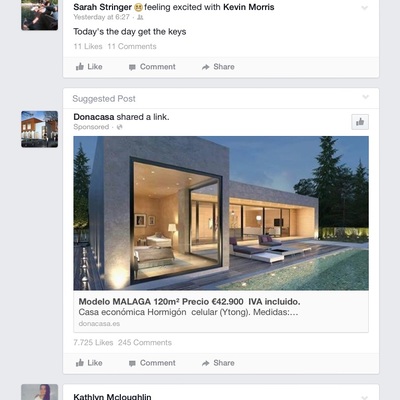Share Sarah Stringer's keys post
Viewport: 400px width, 400px height.
218,67
